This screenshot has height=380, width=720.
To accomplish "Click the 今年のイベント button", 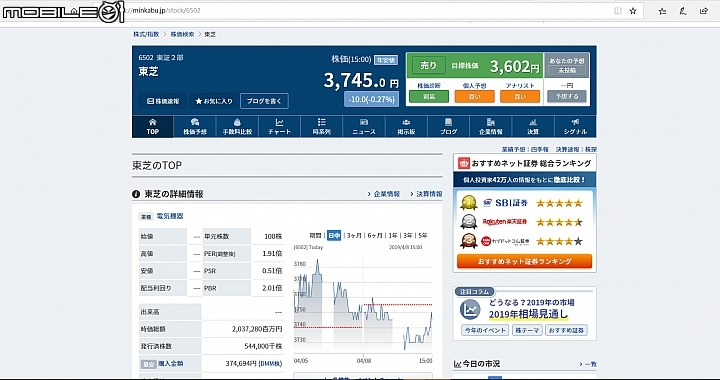I will tap(485, 330).
